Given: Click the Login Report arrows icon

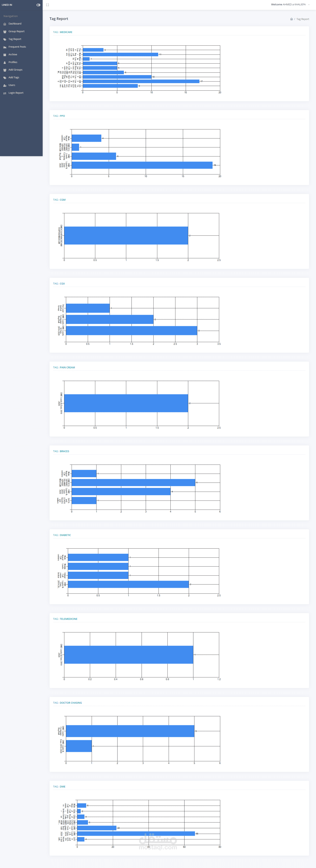Looking at the screenshot, I should [x=5, y=93].
